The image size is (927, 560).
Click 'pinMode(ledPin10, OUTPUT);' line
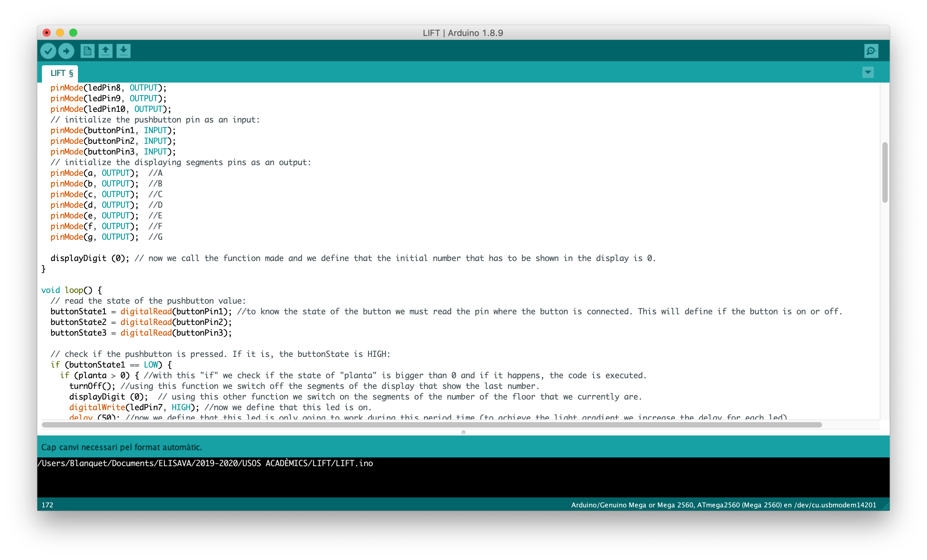(111, 109)
